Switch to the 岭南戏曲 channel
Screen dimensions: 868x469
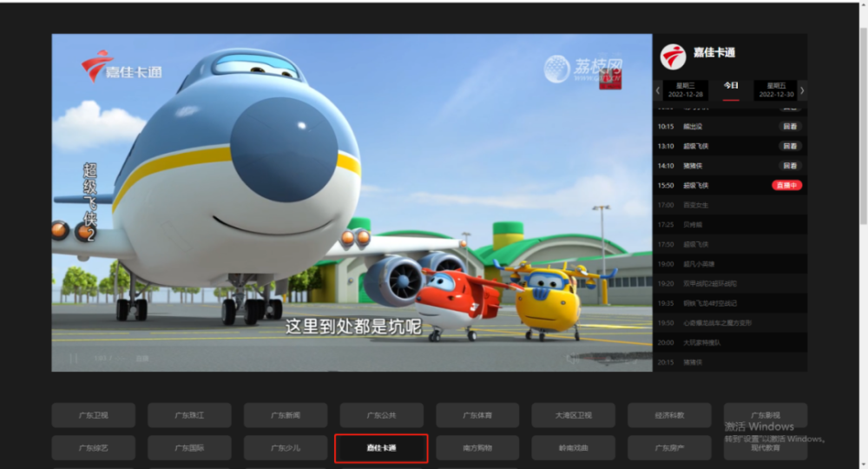[x=574, y=448]
